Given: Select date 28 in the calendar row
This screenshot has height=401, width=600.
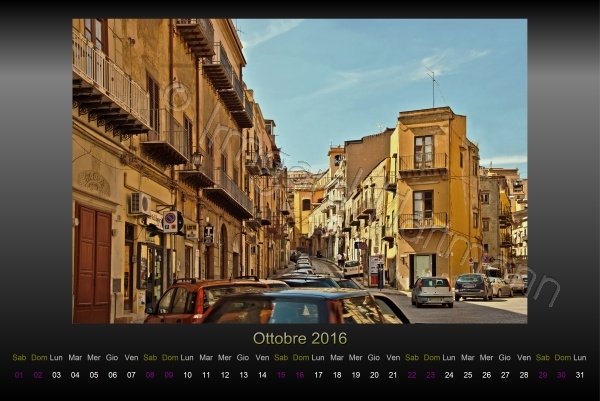Looking at the screenshot, I should coord(524,375).
